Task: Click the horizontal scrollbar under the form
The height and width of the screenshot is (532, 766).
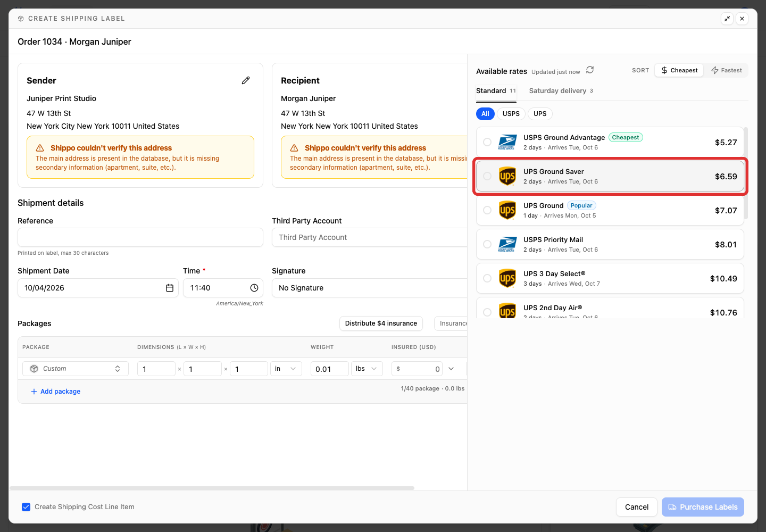Action: 212,488
